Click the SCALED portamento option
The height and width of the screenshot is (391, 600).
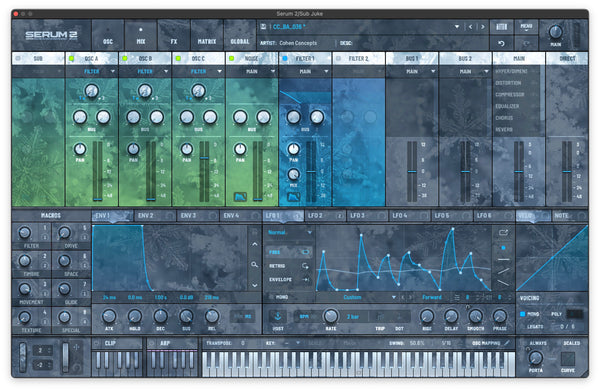point(571,343)
